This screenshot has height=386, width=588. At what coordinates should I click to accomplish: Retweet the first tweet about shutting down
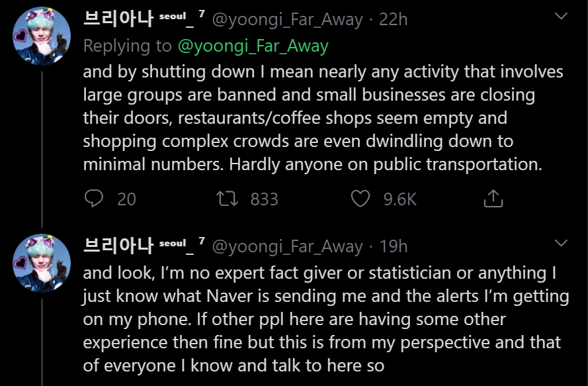click(x=228, y=199)
